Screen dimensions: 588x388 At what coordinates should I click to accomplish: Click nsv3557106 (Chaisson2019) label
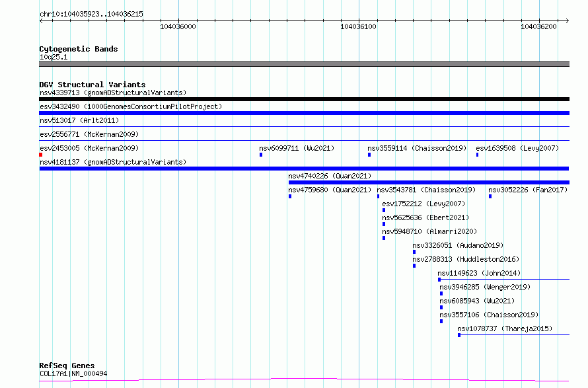coord(489,315)
